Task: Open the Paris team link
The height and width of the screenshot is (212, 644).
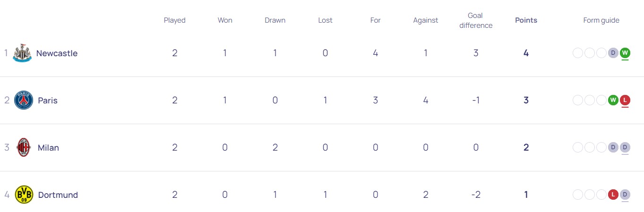Action: [x=48, y=101]
